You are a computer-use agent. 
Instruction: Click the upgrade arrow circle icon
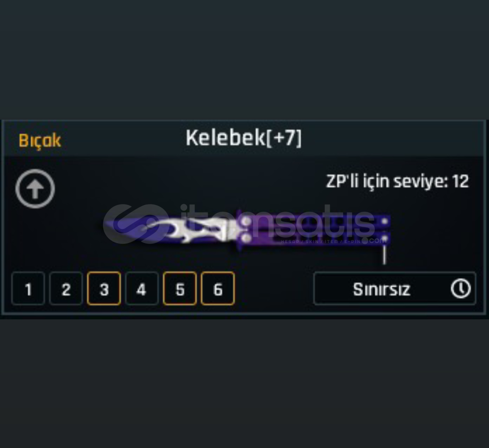tap(35, 189)
